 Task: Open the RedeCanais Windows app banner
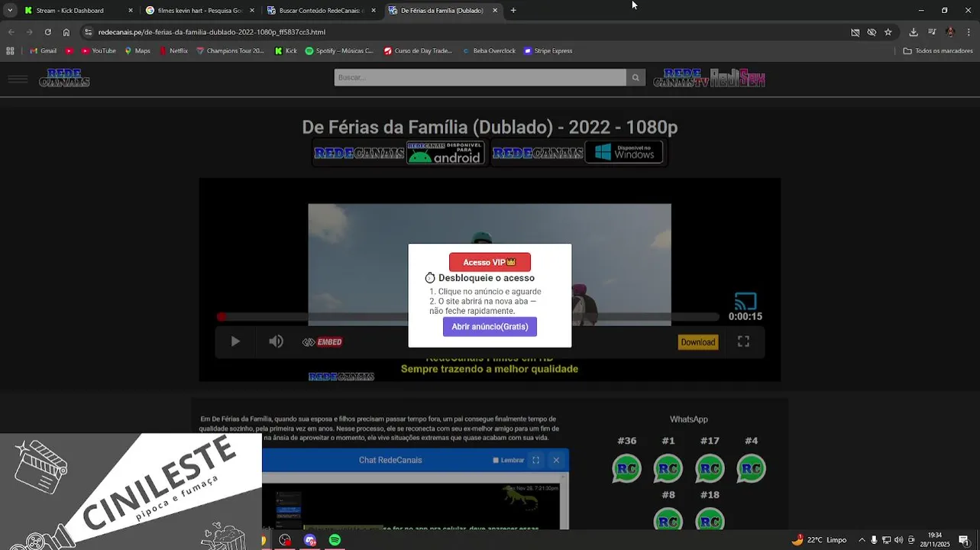click(x=577, y=153)
